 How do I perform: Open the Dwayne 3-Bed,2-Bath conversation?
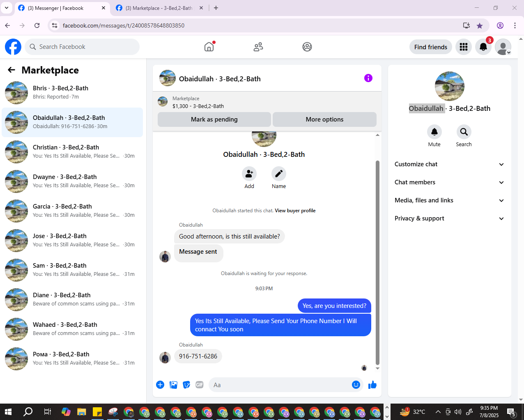click(72, 181)
